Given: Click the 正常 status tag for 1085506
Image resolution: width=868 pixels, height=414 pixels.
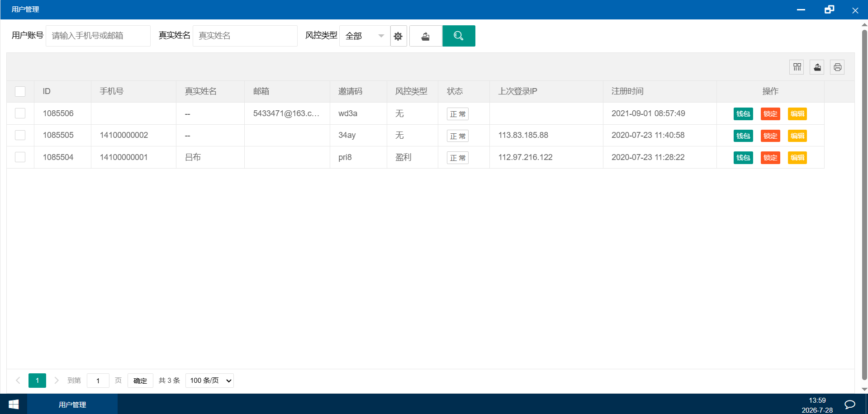Looking at the screenshot, I should point(458,114).
